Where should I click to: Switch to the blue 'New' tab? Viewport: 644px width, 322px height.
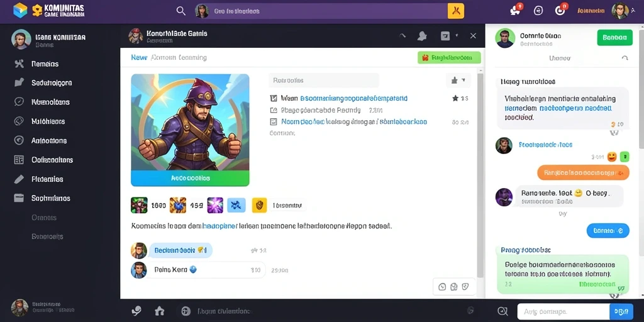(x=139, y=57)
